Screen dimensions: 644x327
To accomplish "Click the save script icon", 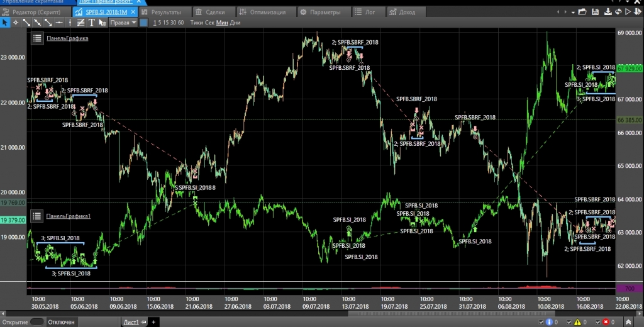I will pyautogui.click(x=594, y=12).
